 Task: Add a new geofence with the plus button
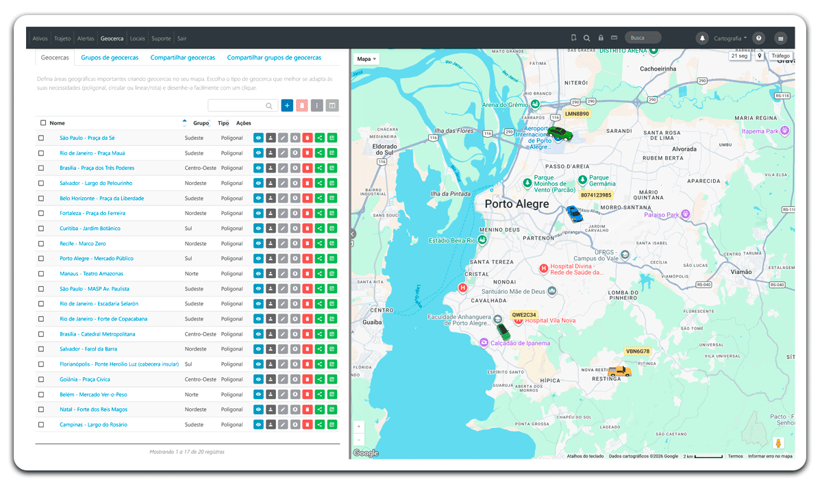click(x=287, y=105)
